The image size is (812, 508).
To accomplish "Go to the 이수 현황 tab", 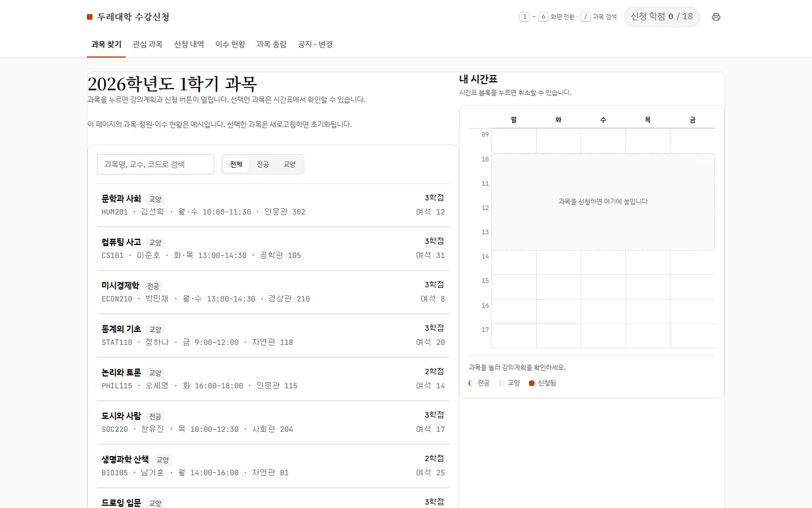I will [x=230, y=45].
